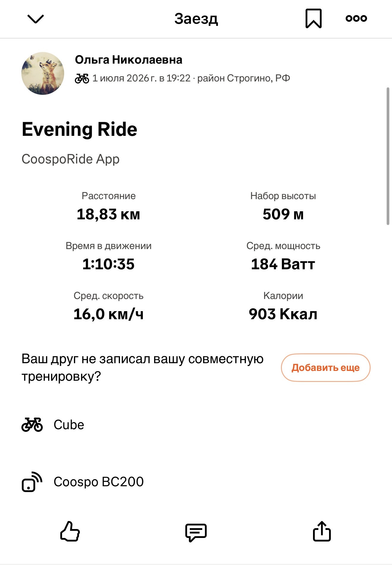
Task: Open comments with the speech bubble icon
Action: pyautogui.click(x=196, y=532)
